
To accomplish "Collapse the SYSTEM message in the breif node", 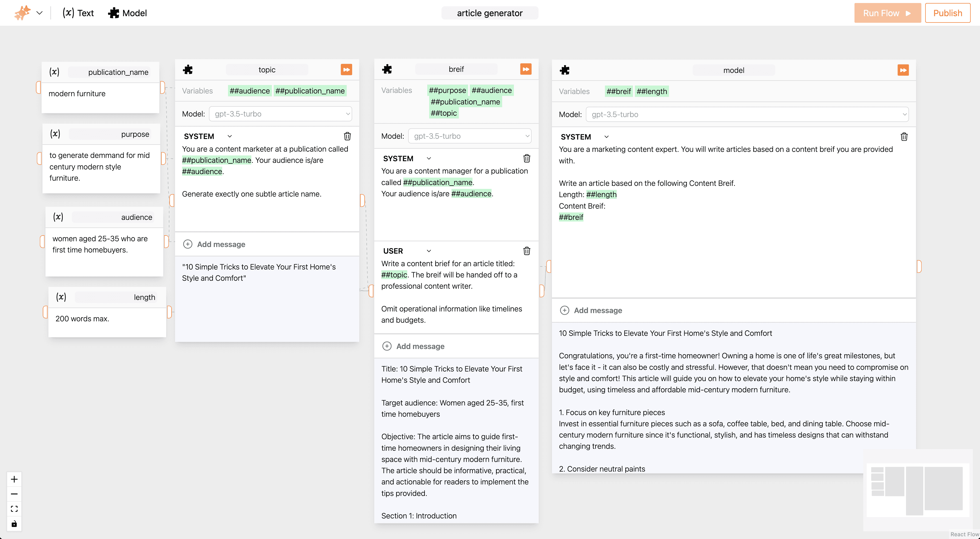I will (429, 158).
